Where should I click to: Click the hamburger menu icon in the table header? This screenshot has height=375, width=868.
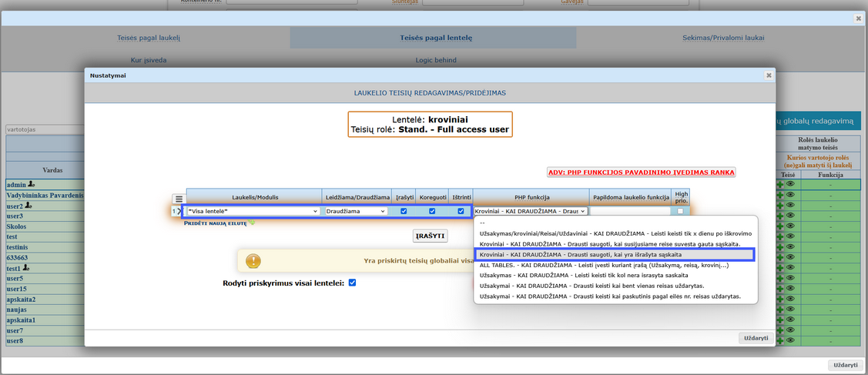click(178, 199)
